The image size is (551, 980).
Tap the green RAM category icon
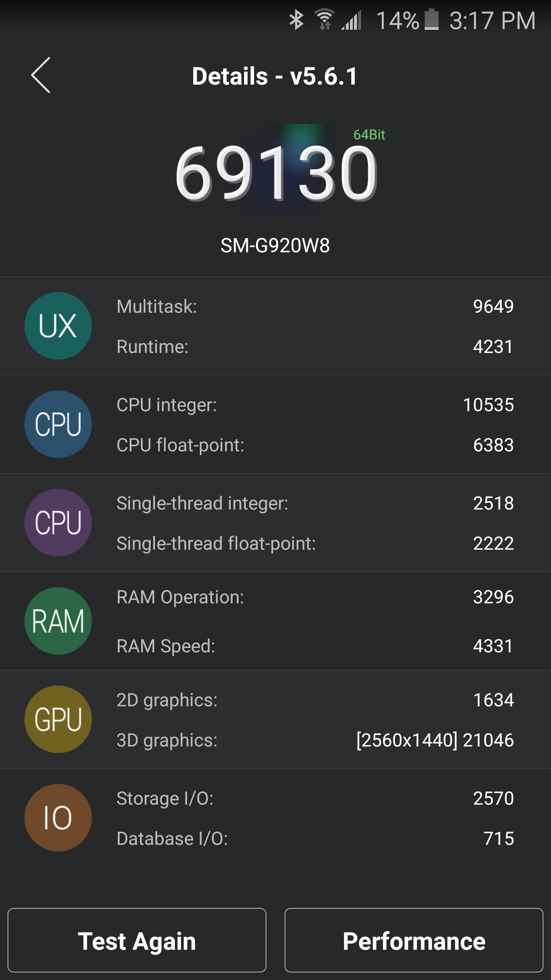click(x=58, y=621)
